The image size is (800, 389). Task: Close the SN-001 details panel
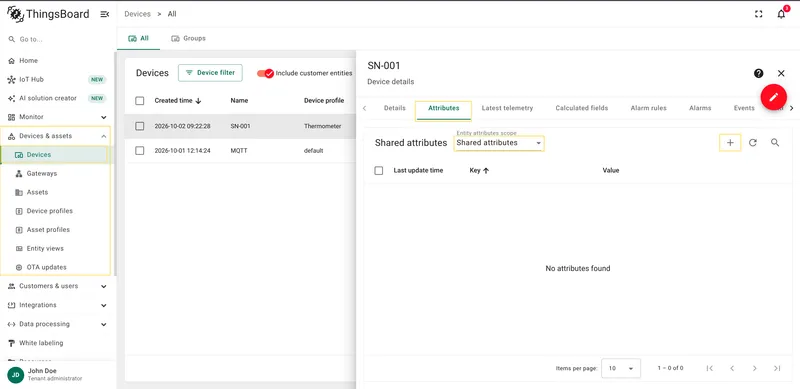point(781,74)
